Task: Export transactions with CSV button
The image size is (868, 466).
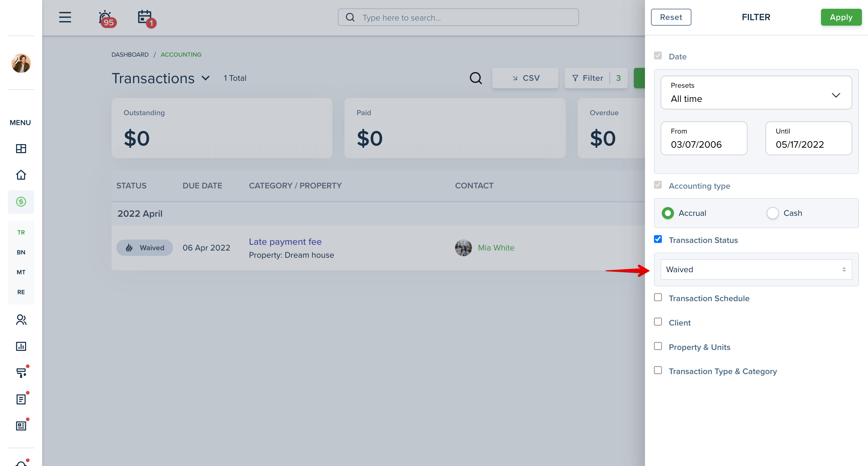Action: point(525,78)
